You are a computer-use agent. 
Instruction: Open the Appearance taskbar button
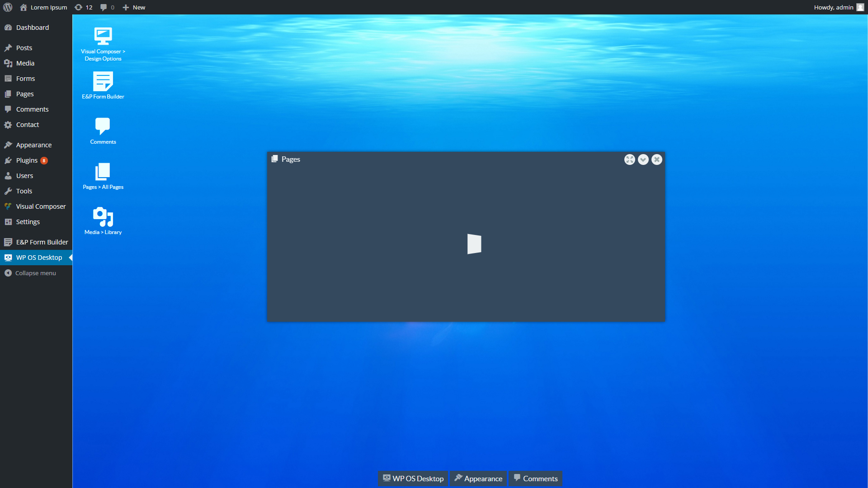[478, 479]
